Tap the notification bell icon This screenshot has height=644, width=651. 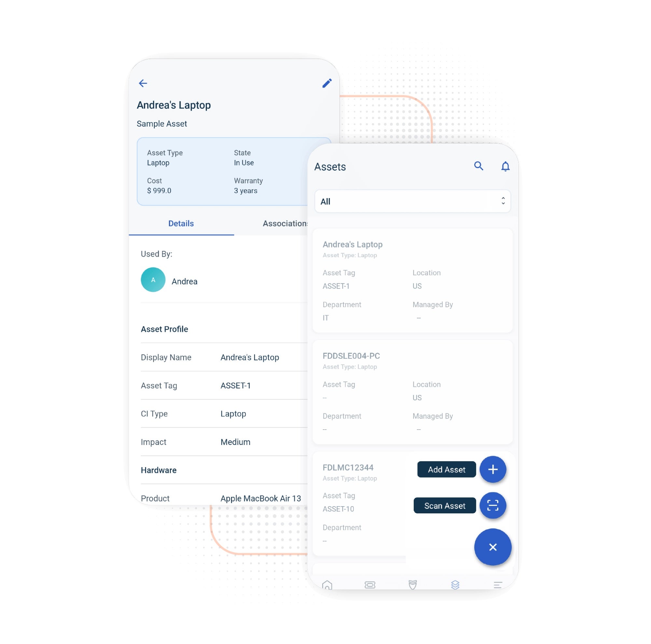coord(506,166)
